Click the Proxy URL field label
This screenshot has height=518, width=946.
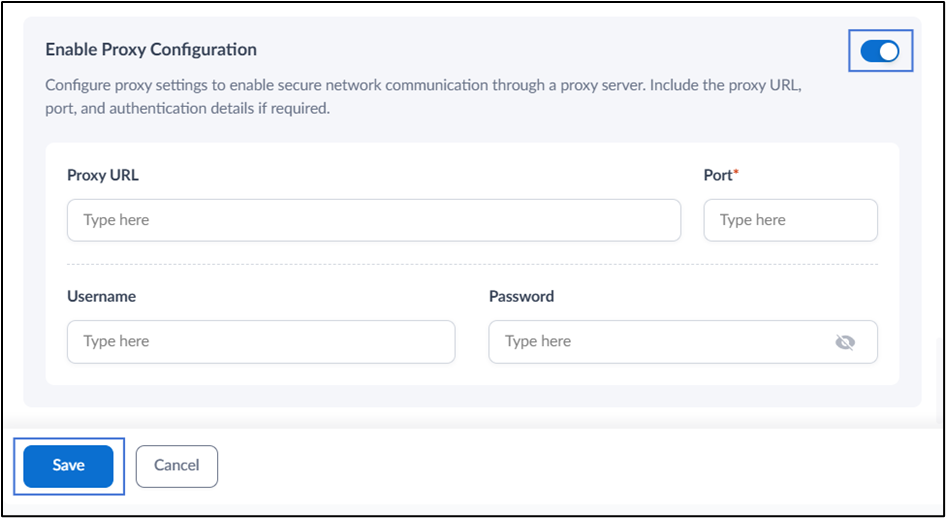click(103, 175)
